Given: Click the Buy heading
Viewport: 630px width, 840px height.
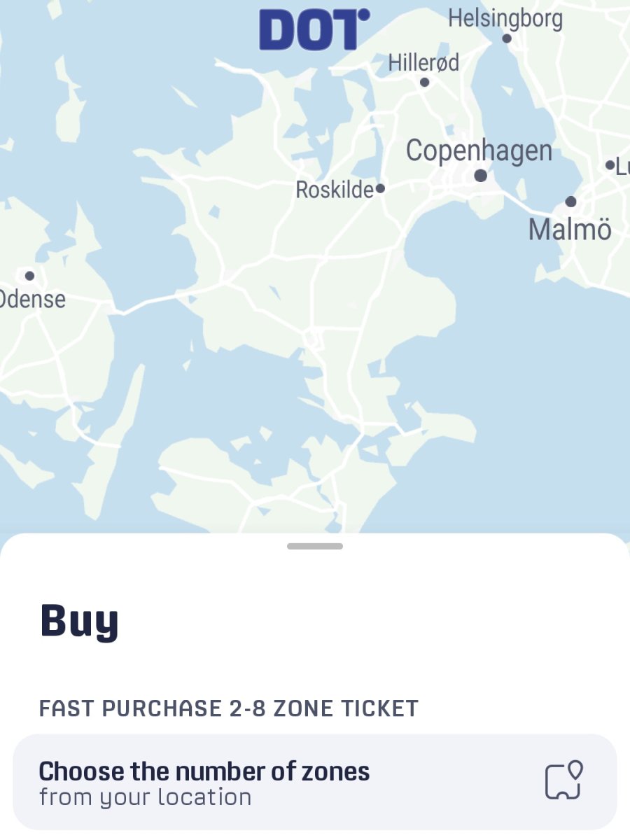Looking at the screenshot, I should (x=79, y=622).
